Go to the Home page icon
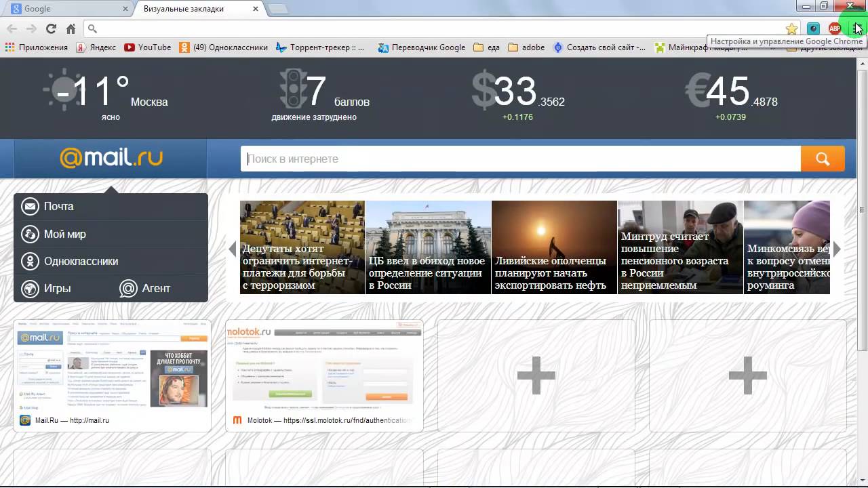Image resolution: width=868 pixels, height=488 pixels. [x=71, y=28]
